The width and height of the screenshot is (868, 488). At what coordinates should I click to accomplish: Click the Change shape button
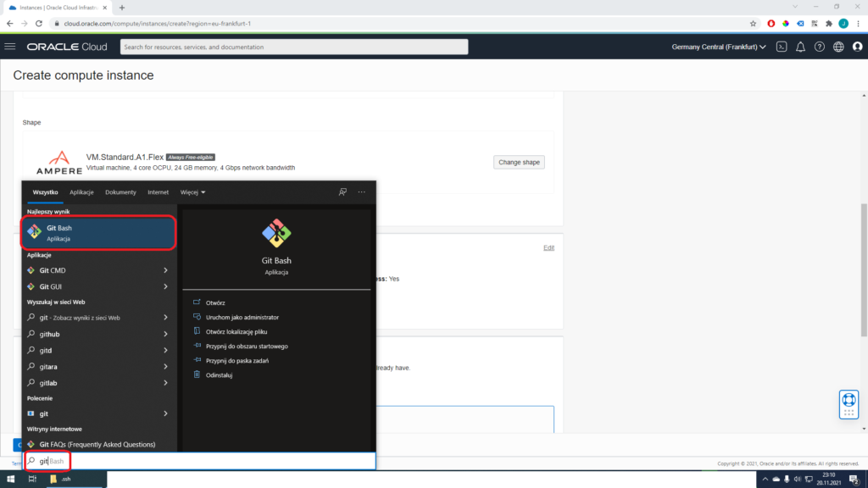(519, 162)
